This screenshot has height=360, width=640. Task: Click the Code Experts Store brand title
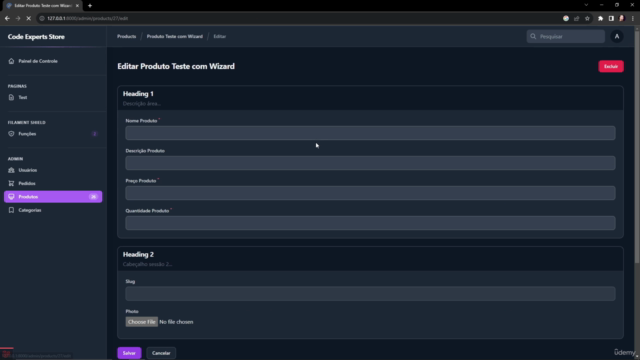click(x=36, y=37)
